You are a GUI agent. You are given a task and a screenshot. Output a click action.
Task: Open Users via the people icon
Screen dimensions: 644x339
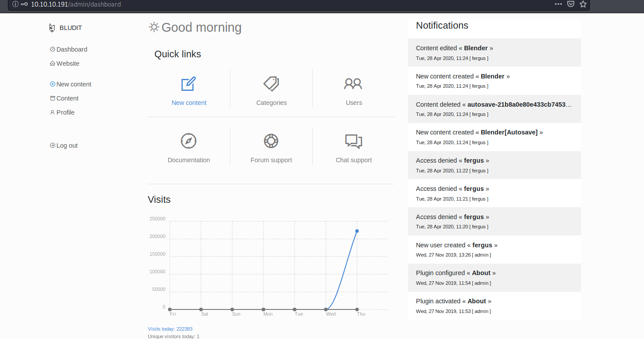[353, 84]
